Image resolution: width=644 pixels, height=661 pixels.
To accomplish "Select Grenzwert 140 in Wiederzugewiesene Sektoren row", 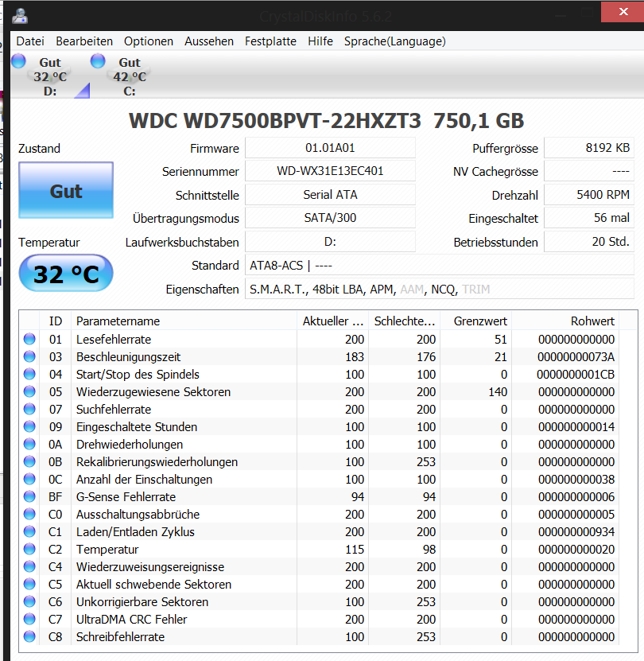I will click(x=498, y=392).
